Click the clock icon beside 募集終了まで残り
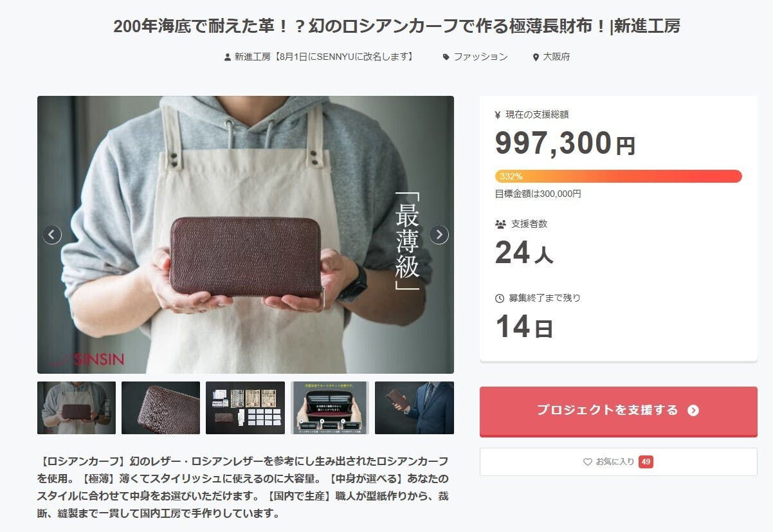Viewport: 773px width, 532px height. coord(500,298)
